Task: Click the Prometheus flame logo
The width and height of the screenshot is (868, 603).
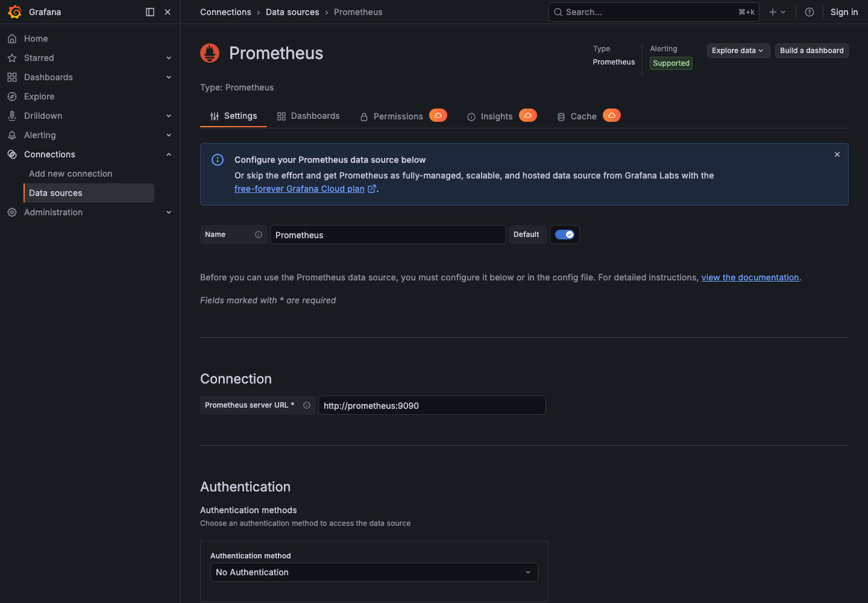Action: pyautogui.click(x=210, y=53)
